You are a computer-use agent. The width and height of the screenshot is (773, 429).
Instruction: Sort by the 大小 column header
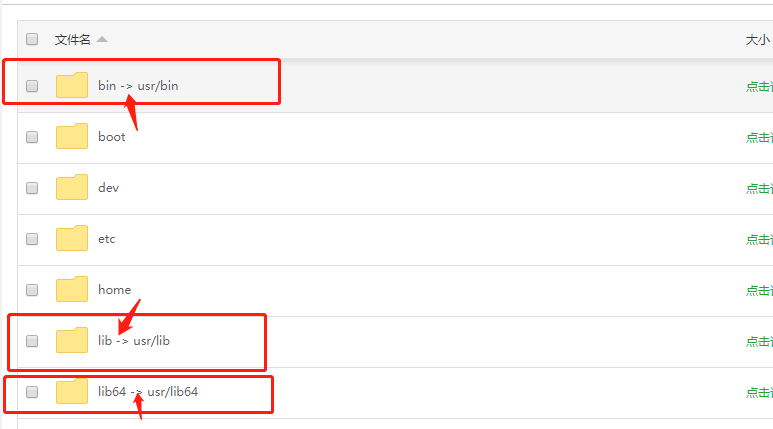758,40
